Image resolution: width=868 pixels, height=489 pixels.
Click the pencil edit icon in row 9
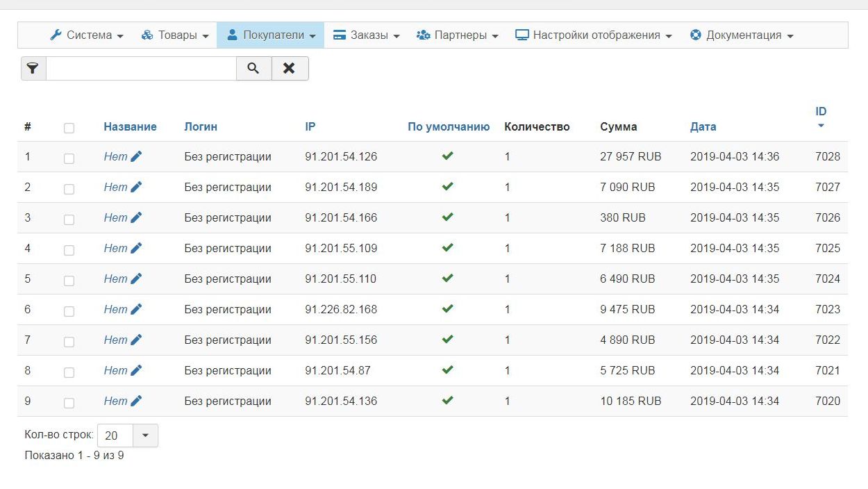tap(136, 401)
